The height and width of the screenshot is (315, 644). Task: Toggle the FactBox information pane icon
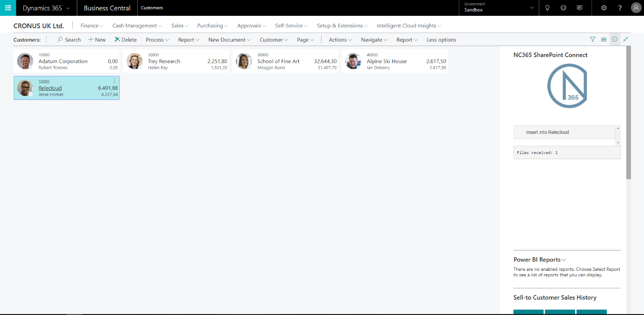pyautogui.click(x=615, y=40)
